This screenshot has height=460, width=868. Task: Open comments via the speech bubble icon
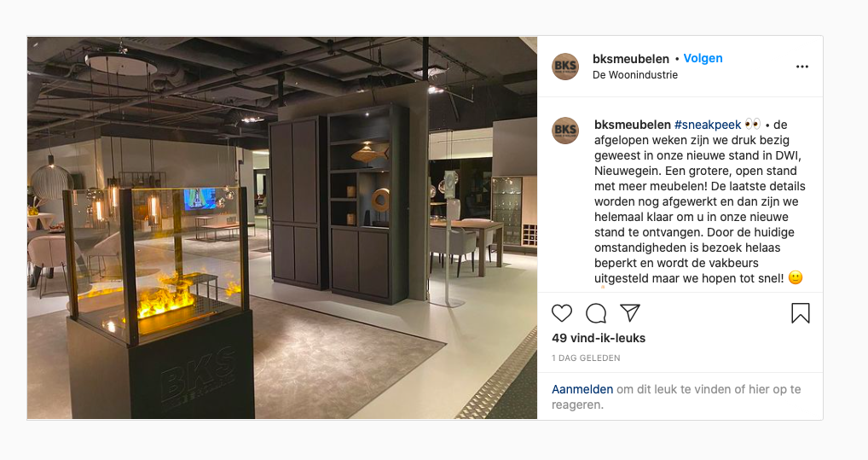point(596,313)
